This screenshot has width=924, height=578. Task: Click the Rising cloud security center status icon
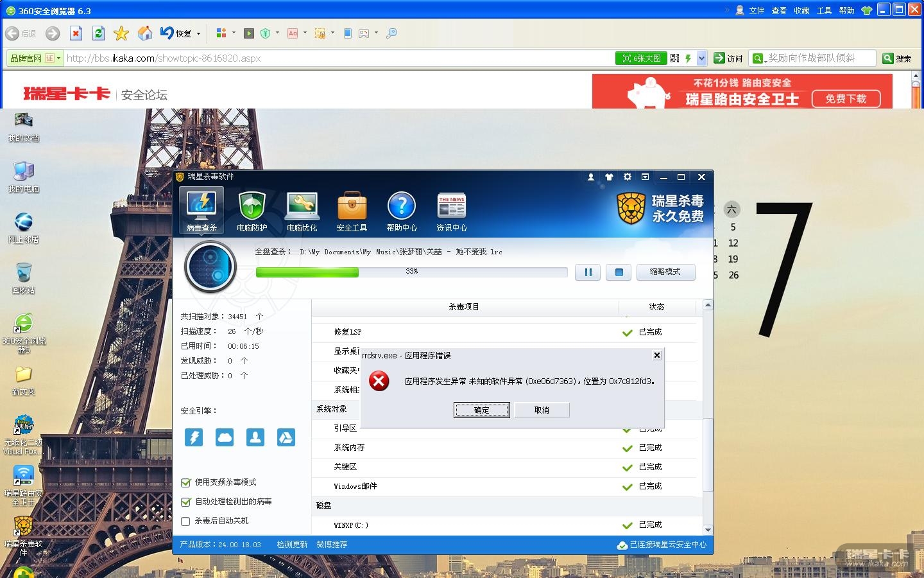[622, 545]
